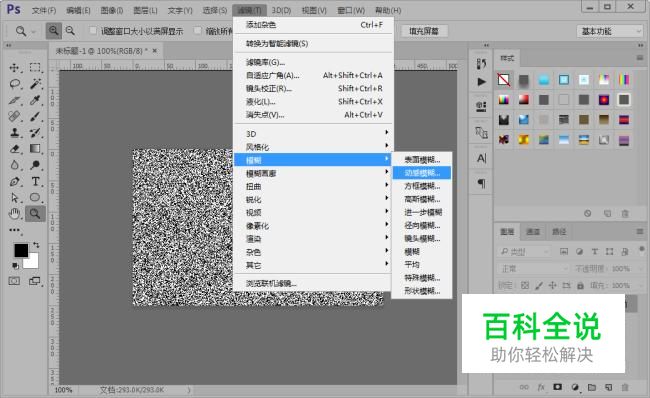Toggle the 缩放所有窗口 checkbox
Screen dimensions: 650x398
tap(198, 31)
